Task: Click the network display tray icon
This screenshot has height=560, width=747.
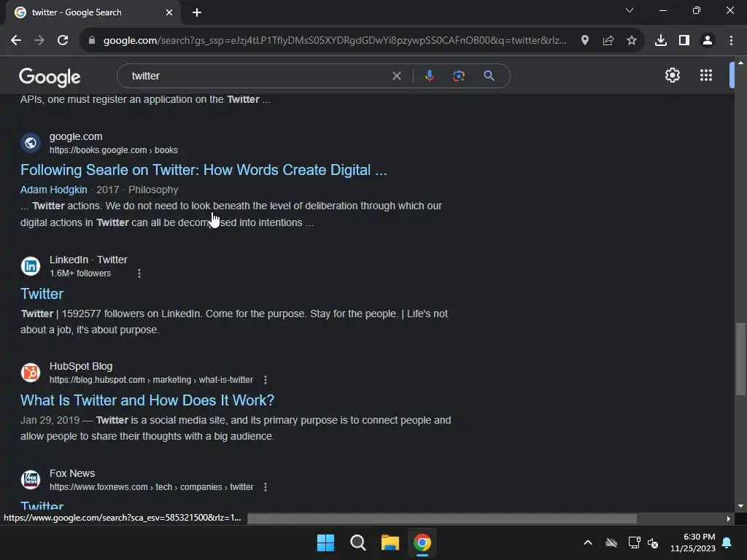Action: [x=634, y=542]
